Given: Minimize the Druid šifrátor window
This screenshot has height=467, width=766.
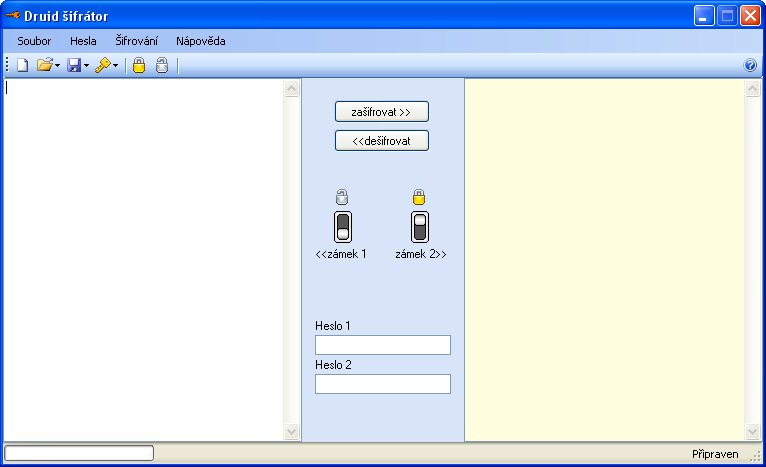Looking at the screenshot, I should [704, 16].
